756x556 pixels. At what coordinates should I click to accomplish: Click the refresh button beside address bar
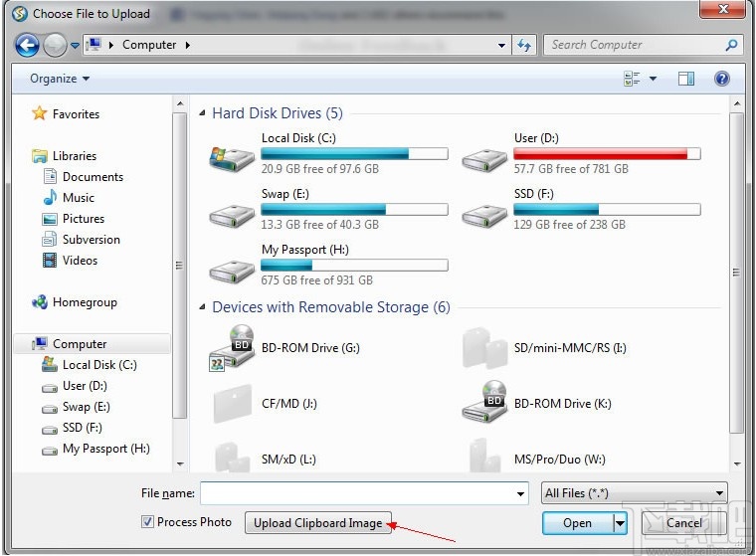coord(524,46)
